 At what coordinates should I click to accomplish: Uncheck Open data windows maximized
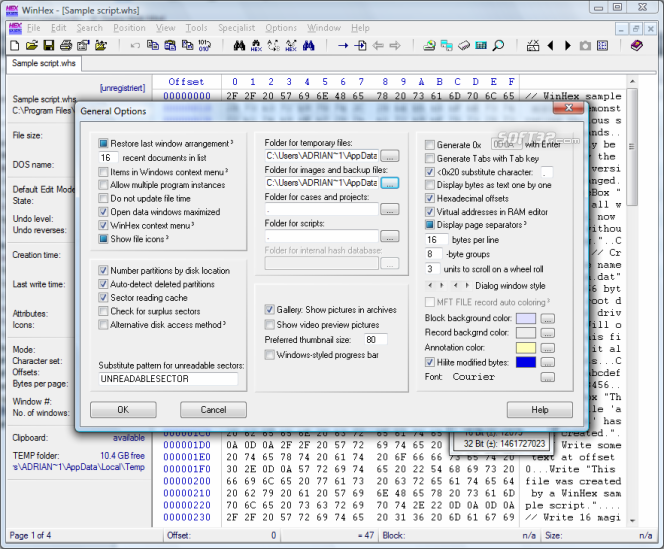(103, 212)
